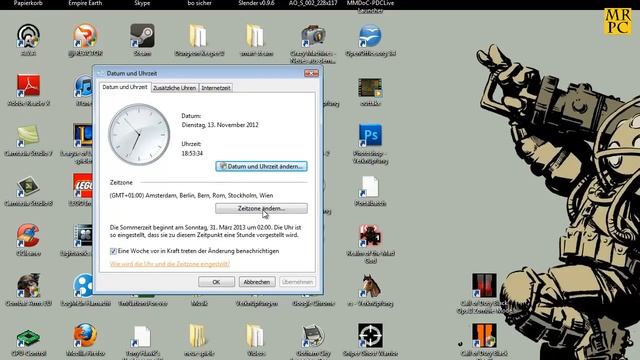
Task: Uncheck the Sommerzeit change notification checkbox
Action: coord(113,251)
